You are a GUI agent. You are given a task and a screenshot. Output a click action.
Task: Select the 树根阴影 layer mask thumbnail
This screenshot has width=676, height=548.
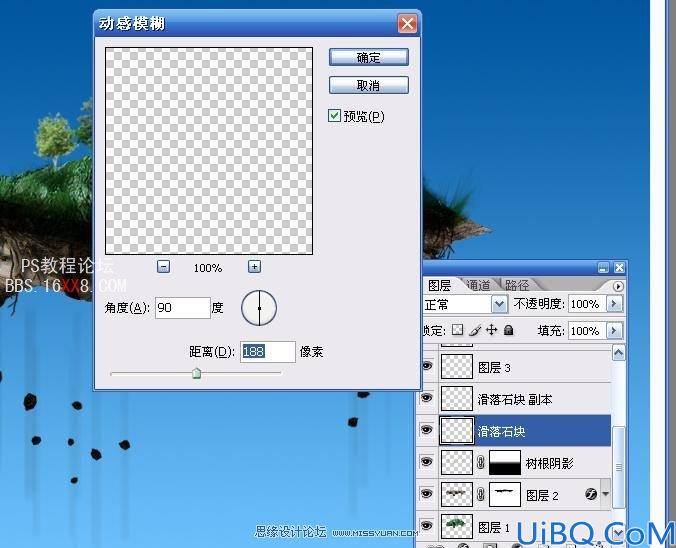pos(505,462)
